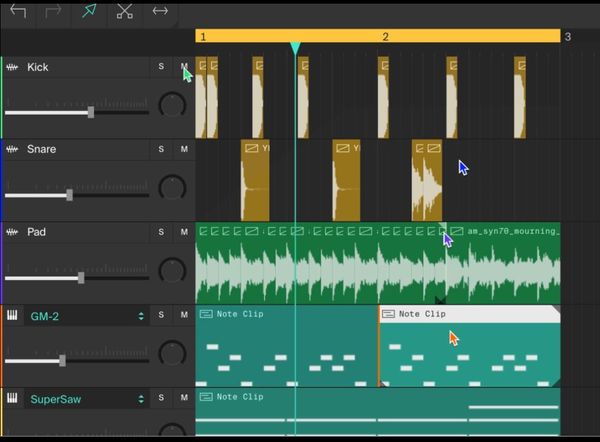Select the double-hit Snare region

coord(427,180)
